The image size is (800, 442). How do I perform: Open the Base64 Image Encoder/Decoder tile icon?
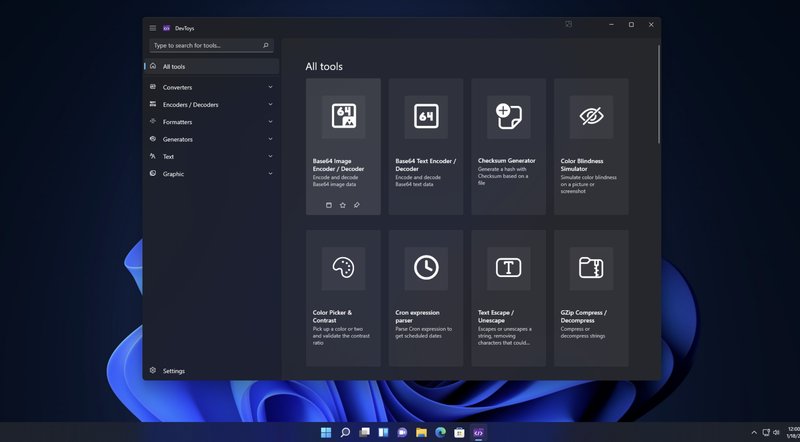point(343,117)
